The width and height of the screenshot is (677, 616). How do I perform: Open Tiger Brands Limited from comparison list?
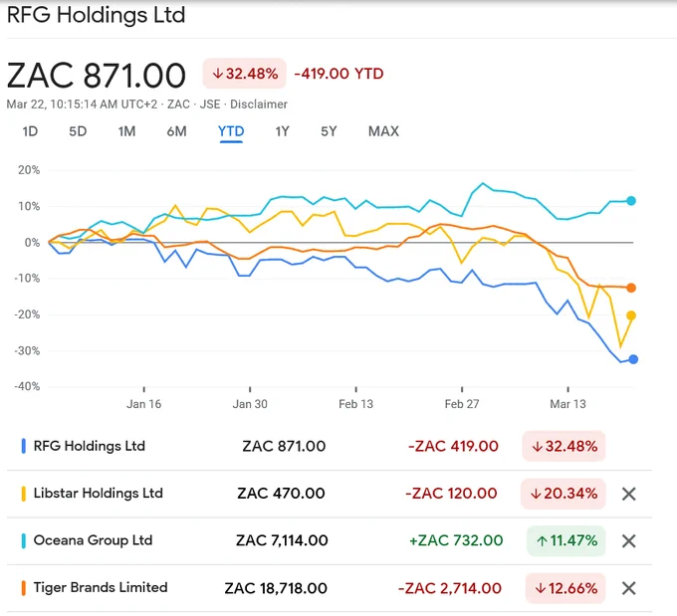(x=101, y=587)
